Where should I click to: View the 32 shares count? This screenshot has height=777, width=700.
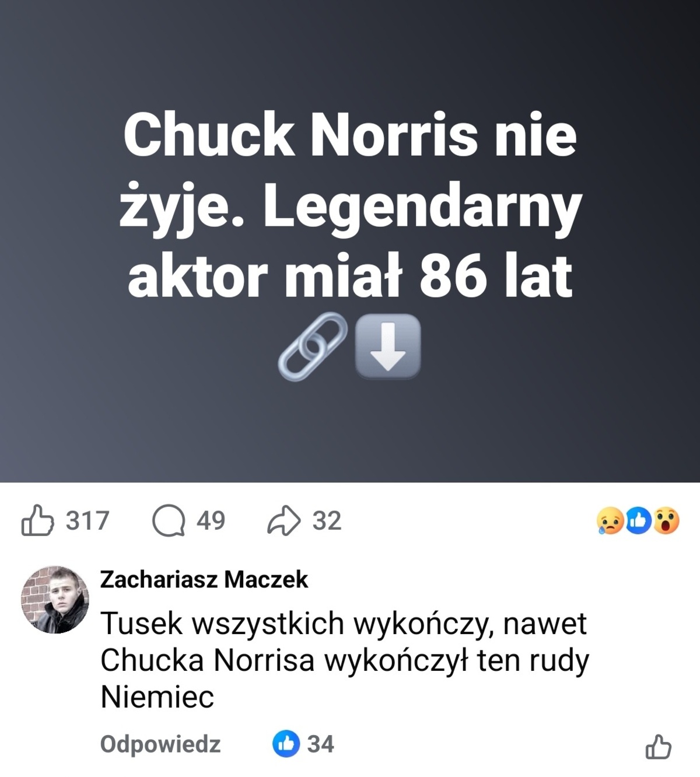point(327,520)
